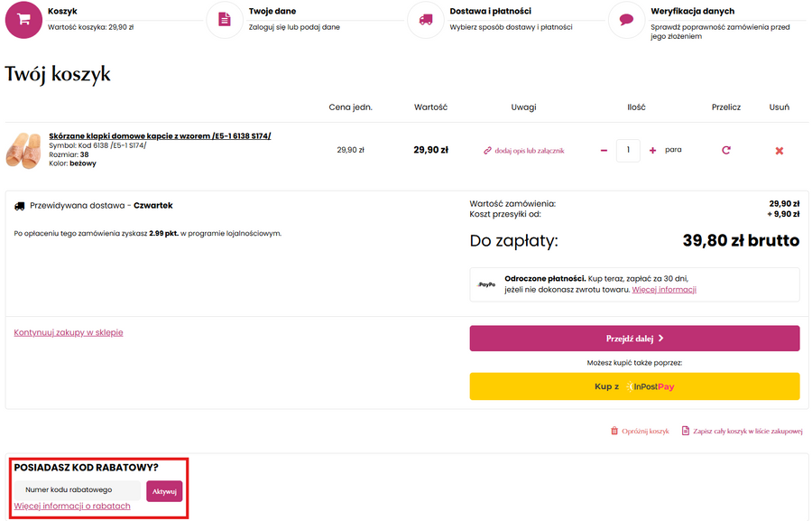Open the leather slippers product thumbnail

[x=24, y=150]
